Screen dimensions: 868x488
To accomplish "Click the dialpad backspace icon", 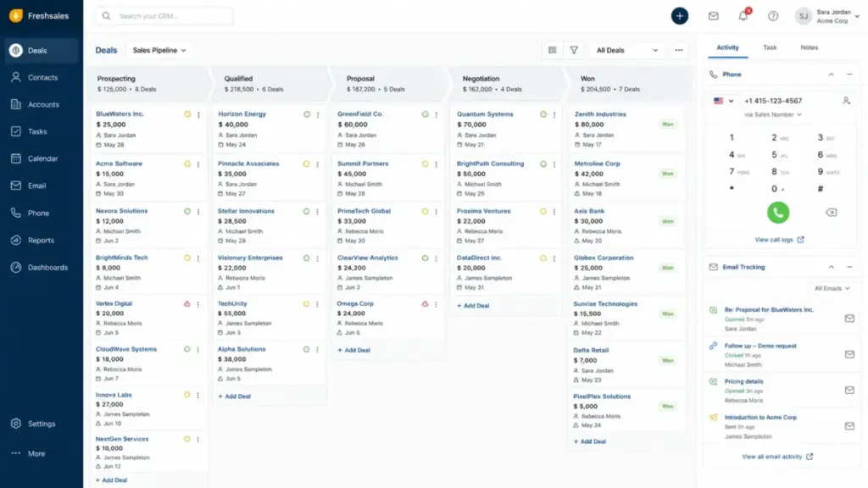I will [832, 213].
